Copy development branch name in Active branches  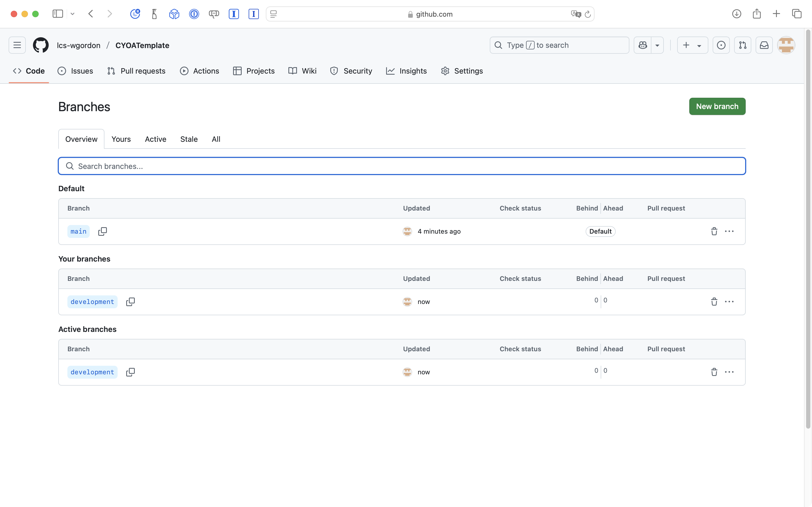[130, 372]
